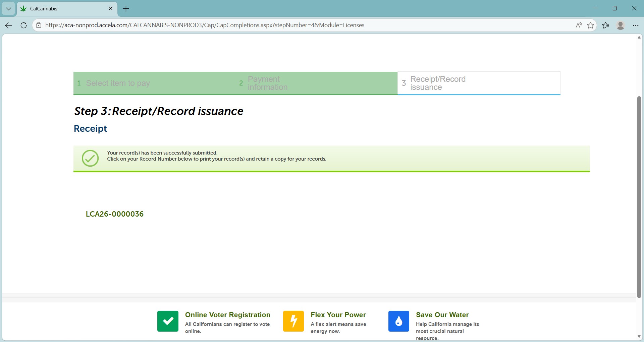Click the Receipt heading text
Image resolution: width=644 pixels, height=342 pixels.
[x=90, y=129]
